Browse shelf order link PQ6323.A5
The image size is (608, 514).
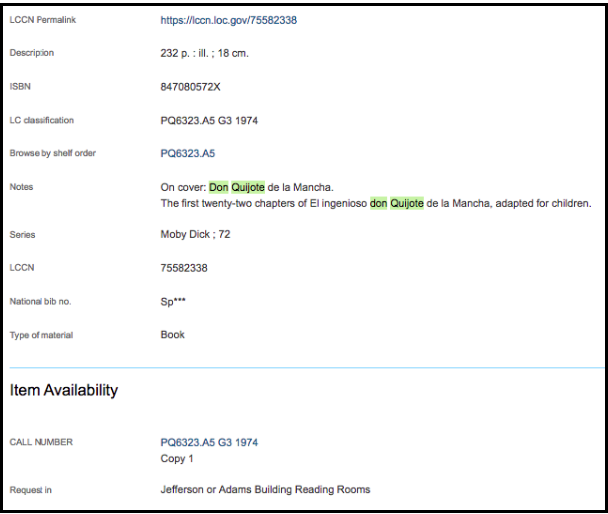coord(188,154)
